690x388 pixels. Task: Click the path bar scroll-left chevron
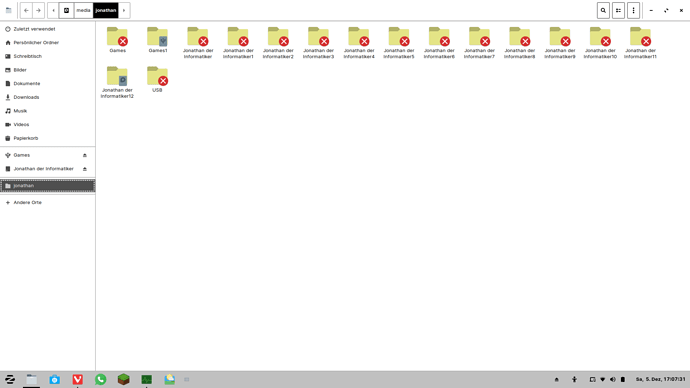(53, 11)
